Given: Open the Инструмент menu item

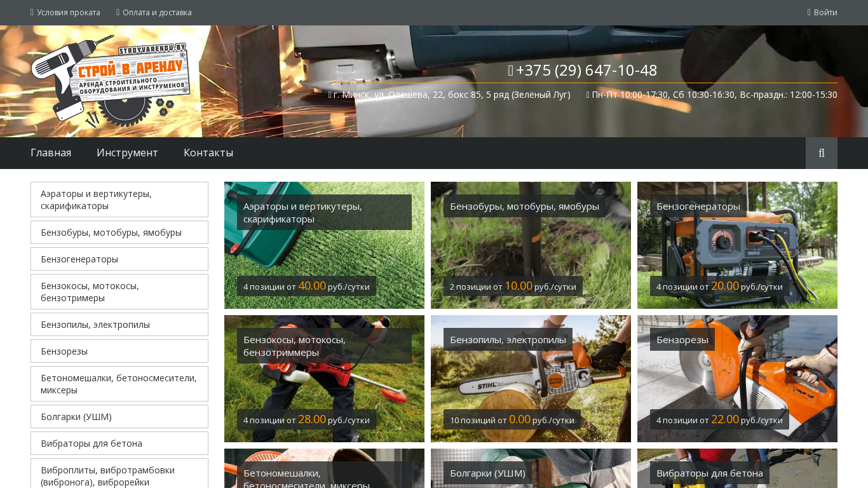Looking at the screenshot, I should point(127,152).
